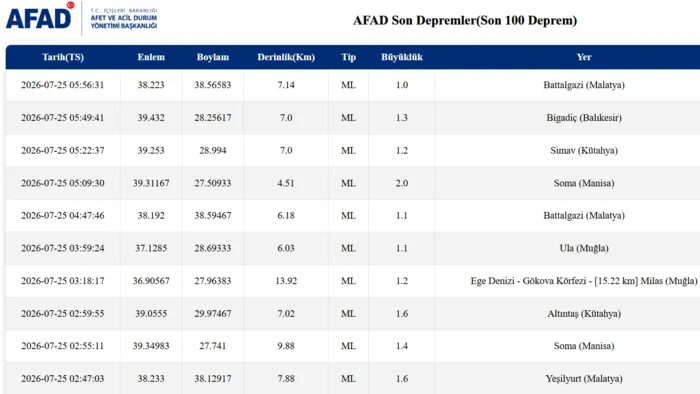Select latitude value 39.31167
Image resolution: width=700 pixels, height=394 pixels.
pyautogui.click(x=151, y=183)
